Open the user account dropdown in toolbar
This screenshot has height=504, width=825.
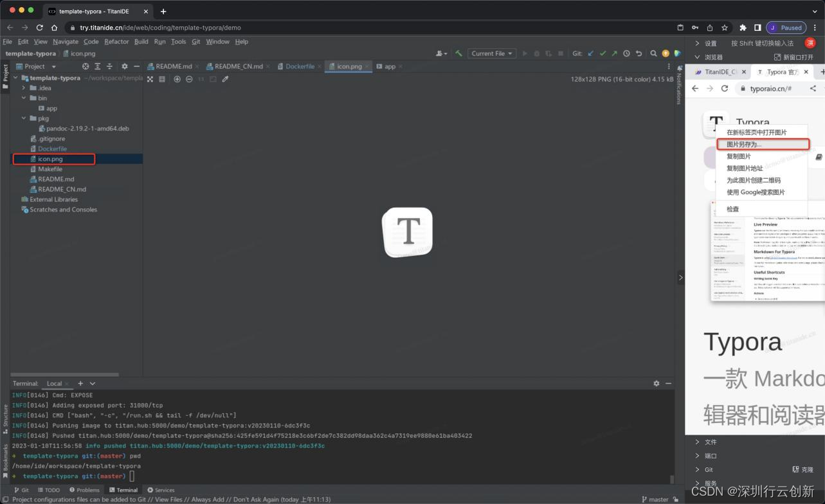coord(442,53)
